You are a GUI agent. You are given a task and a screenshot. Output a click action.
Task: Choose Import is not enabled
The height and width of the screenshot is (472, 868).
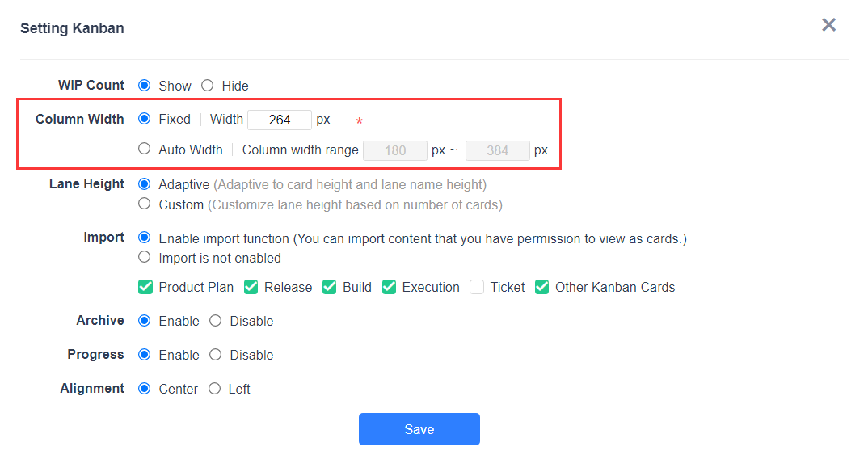[x=145, y=258]
